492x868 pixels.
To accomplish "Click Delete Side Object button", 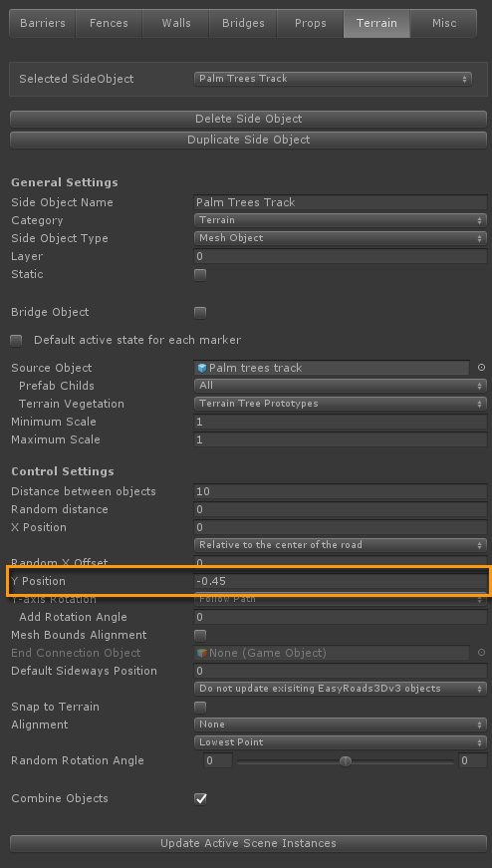I will [249, 119].
